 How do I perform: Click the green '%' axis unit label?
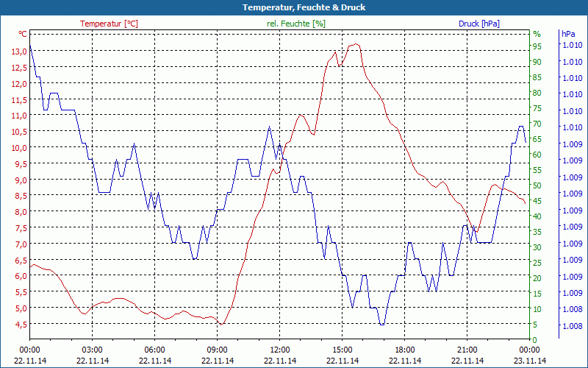coord(537,34)
